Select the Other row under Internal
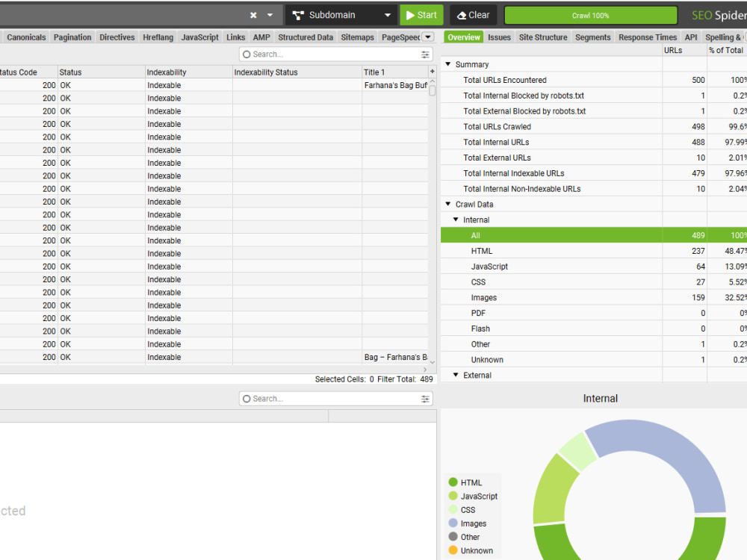 click(594, 344)
